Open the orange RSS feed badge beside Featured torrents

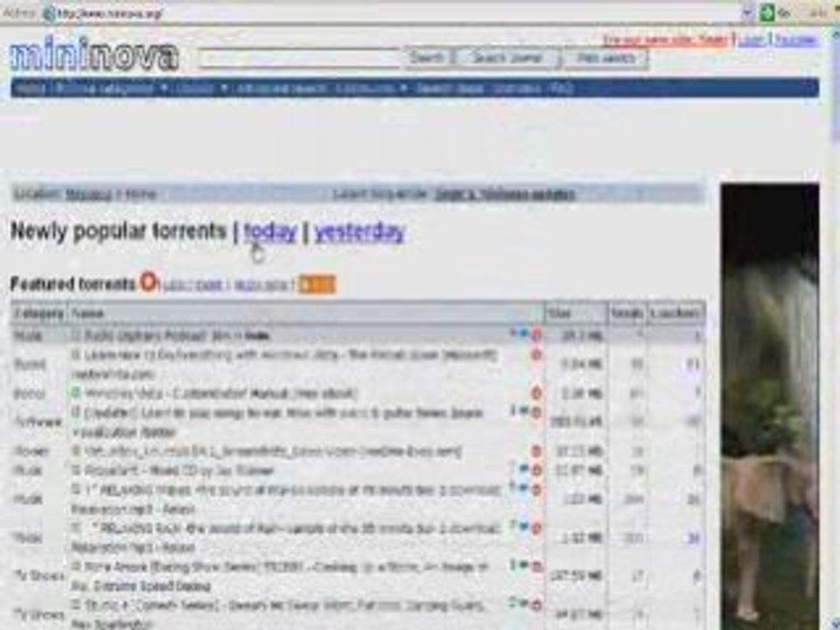tap(317, 284)
